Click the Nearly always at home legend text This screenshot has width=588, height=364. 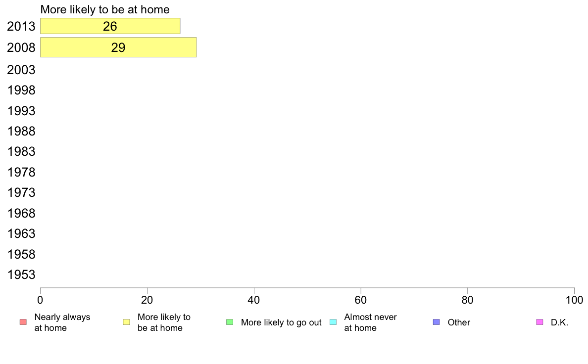click(62, 322)
